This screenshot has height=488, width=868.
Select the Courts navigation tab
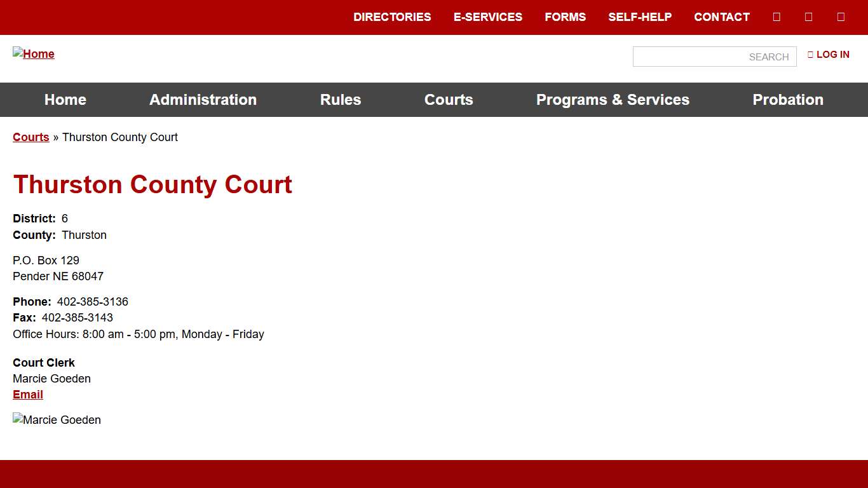(449, 100)
